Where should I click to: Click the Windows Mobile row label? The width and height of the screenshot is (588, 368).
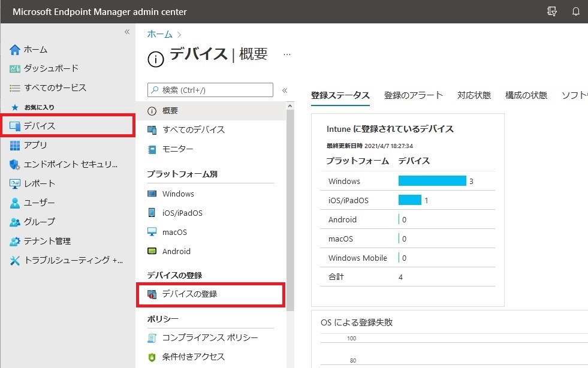point(357,258)
